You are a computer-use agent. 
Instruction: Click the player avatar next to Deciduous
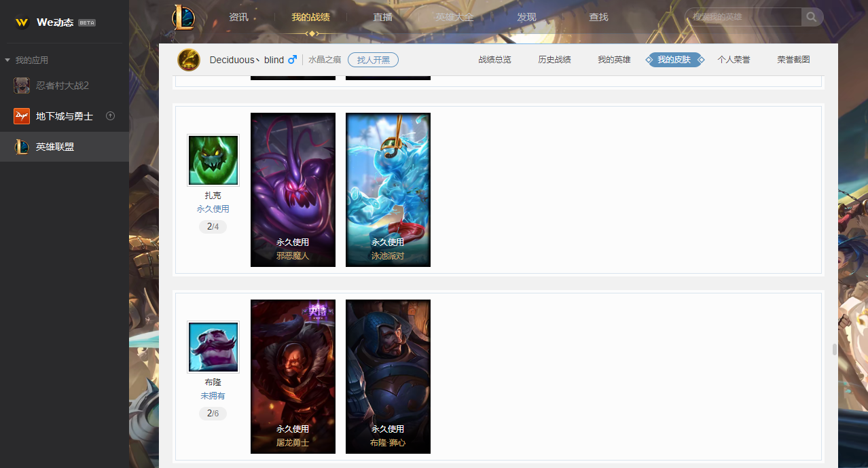(189, 60)
